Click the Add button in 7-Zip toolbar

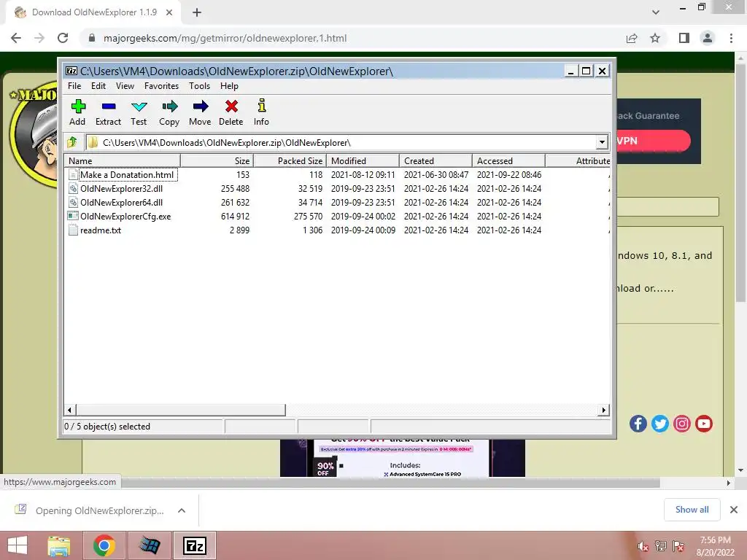(77, 112)
